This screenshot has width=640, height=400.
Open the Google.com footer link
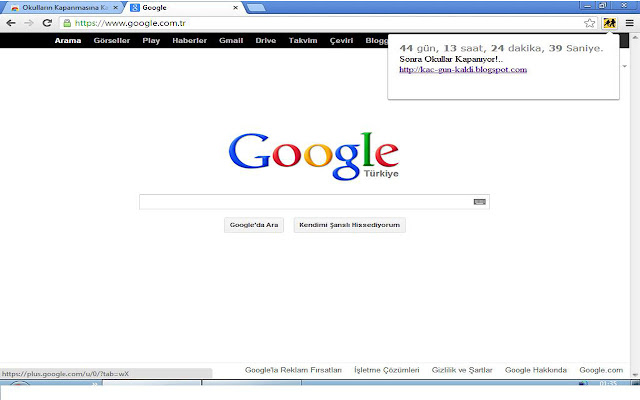click(601, 370)
